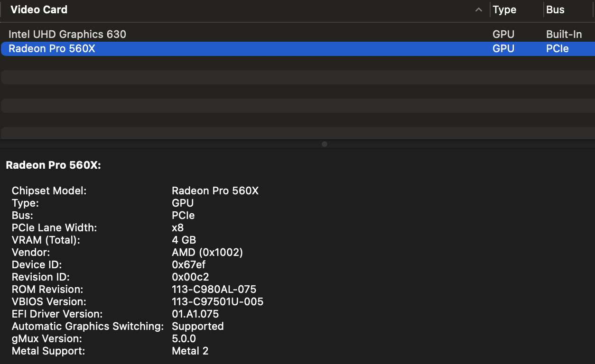The image size is (595, 364).
Task: Sort the list by Type column
Action: pyautogui.click(x=504, y=10)
